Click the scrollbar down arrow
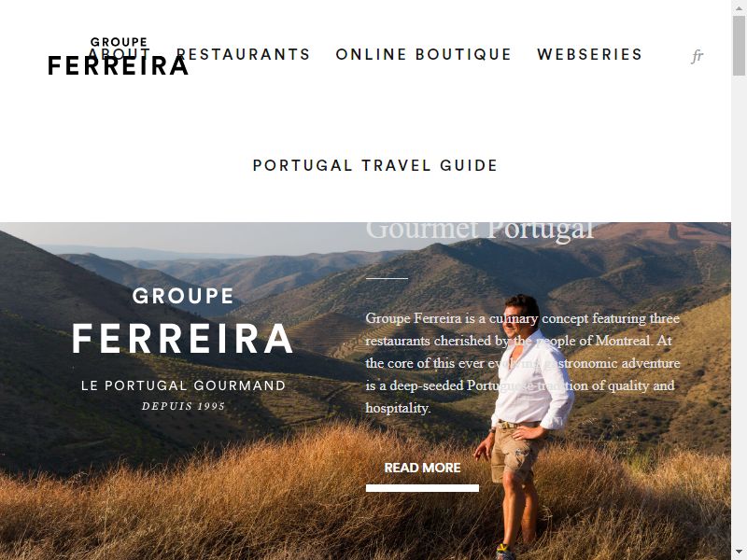 point(739,553)
